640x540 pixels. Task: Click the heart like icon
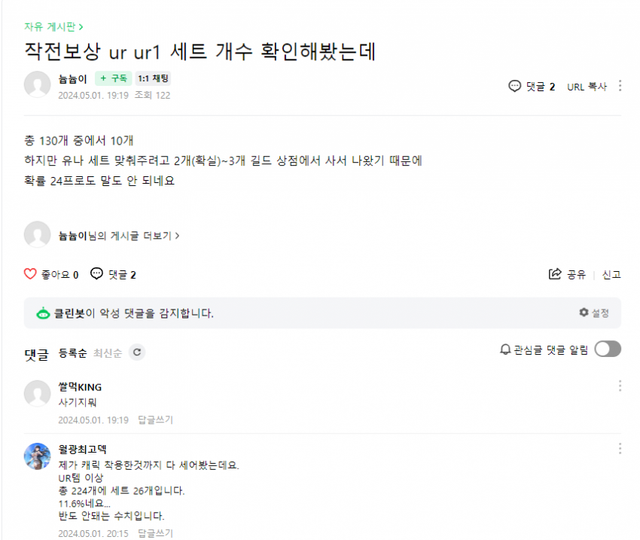(30, 274)
